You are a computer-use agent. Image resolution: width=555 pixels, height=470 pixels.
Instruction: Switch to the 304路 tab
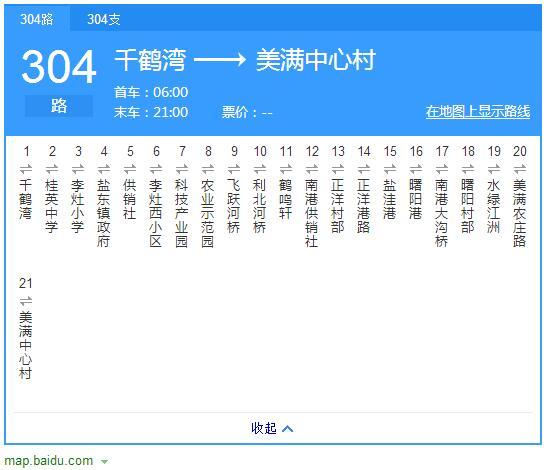37,19
